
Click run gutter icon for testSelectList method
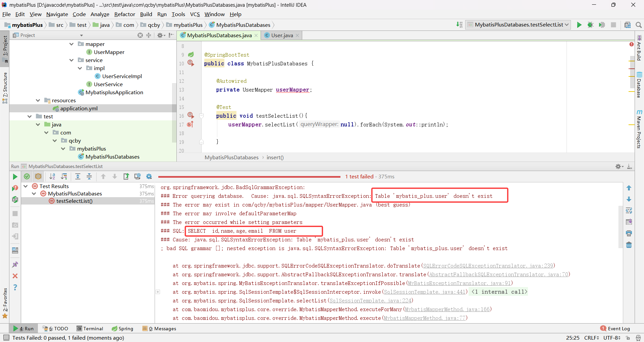(x=191, y=115)
